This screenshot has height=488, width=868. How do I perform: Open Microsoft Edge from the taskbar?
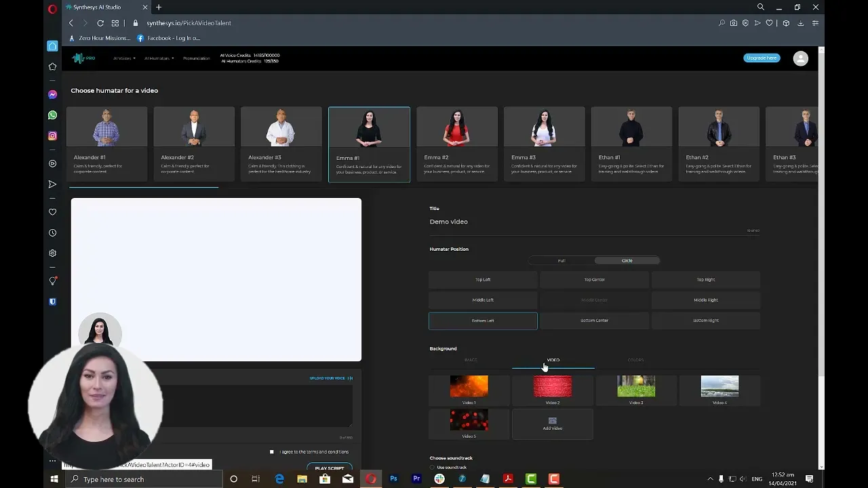(x=279, y=479)
